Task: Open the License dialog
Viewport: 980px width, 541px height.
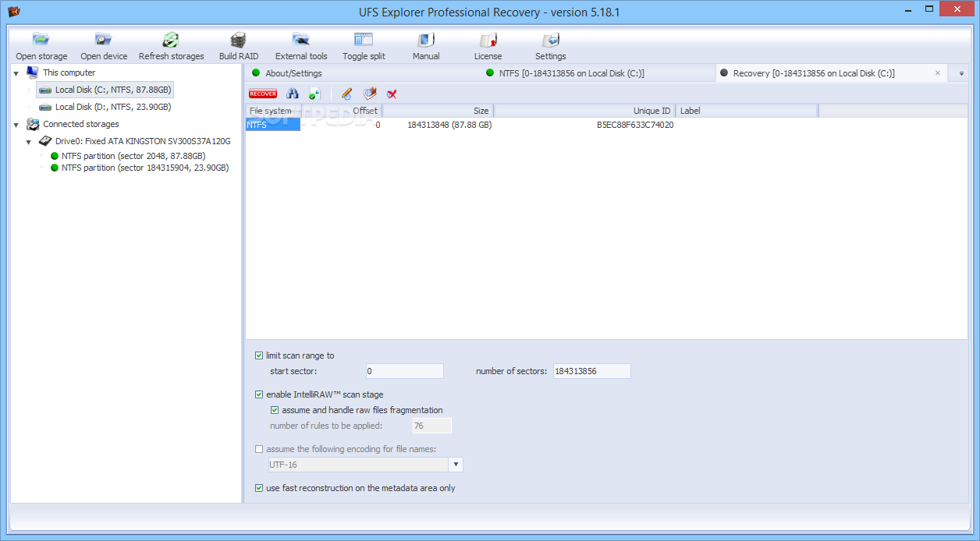Action: pyautogui.click(x=488, y=46)
